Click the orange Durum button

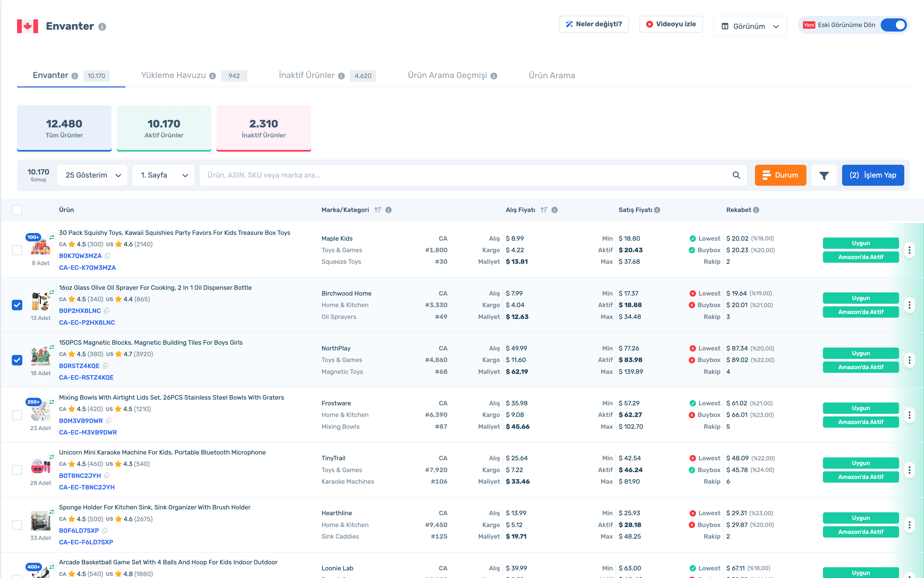point(780,176)
